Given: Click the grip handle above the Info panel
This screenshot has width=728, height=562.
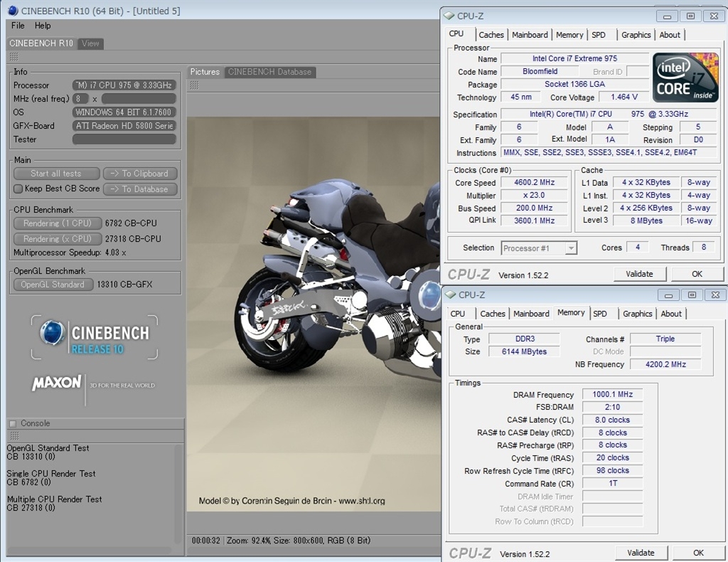Looking at the screenshot, I should point(14,56).
